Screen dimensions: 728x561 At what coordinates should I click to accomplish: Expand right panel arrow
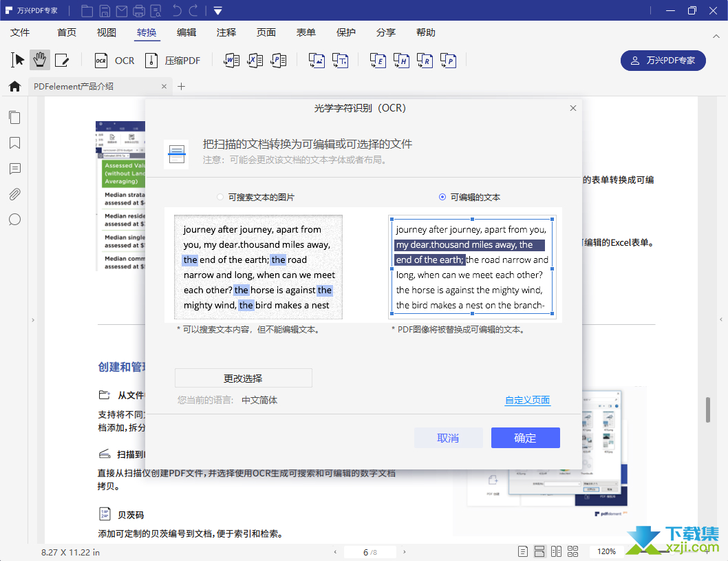click(x=721, y=319)
